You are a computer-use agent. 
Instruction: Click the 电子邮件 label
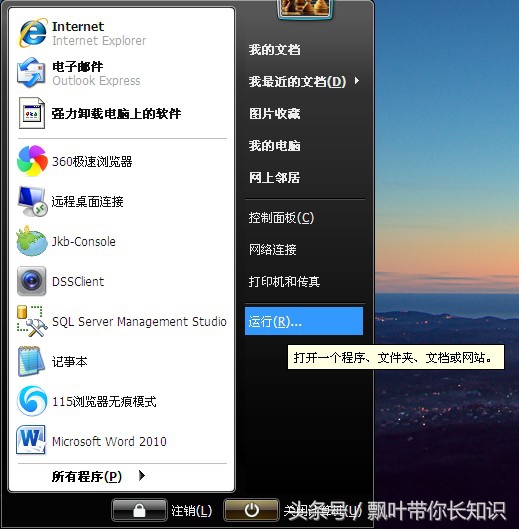click(77, 66)
